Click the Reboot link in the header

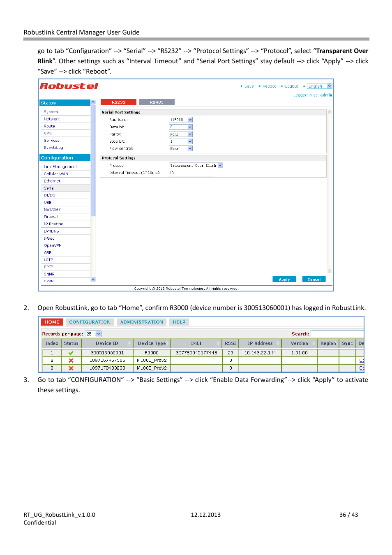(269, 86)
